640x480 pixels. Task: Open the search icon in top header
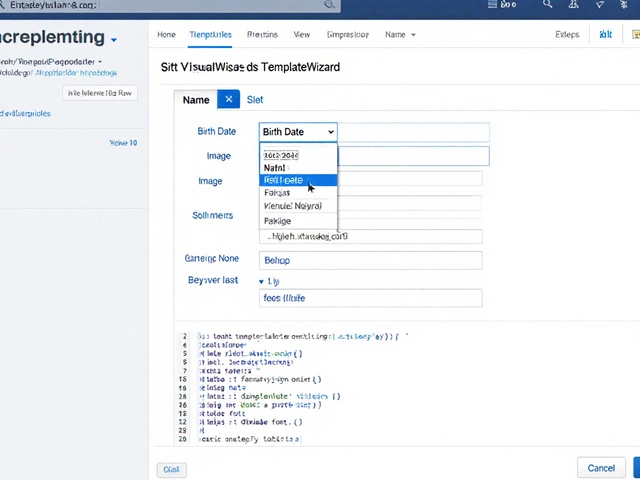[547, 4]
